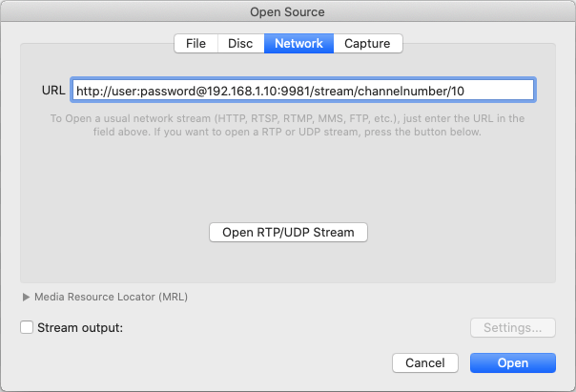
Task: Click the network stream help description text
Action: pyautogui.click(x=287, y=125)
